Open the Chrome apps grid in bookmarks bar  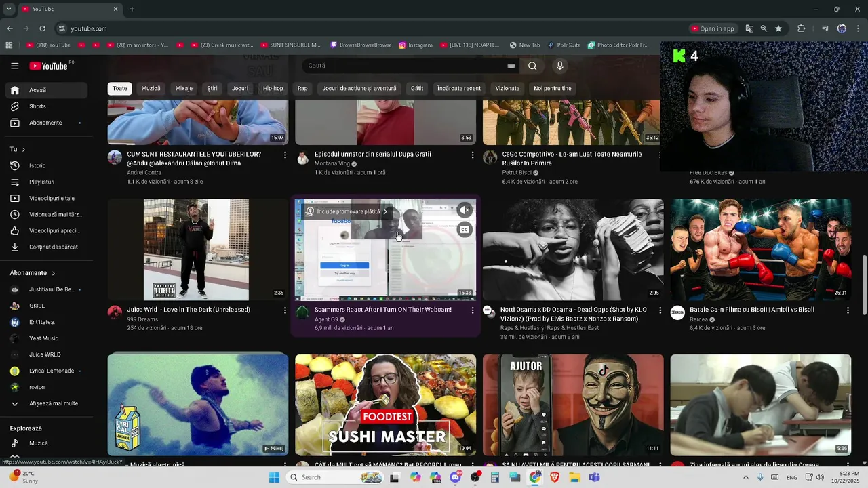(9, 45)
